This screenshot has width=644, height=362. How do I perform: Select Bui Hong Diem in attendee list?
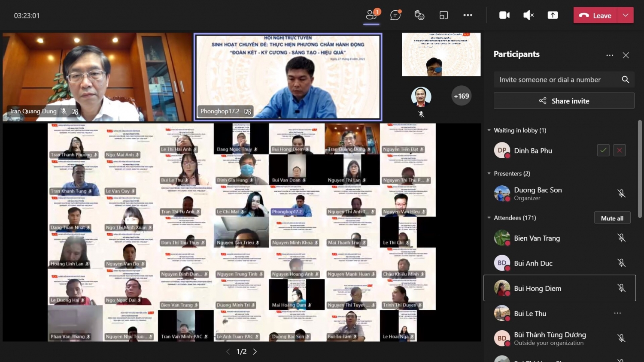tap(538, 289)
